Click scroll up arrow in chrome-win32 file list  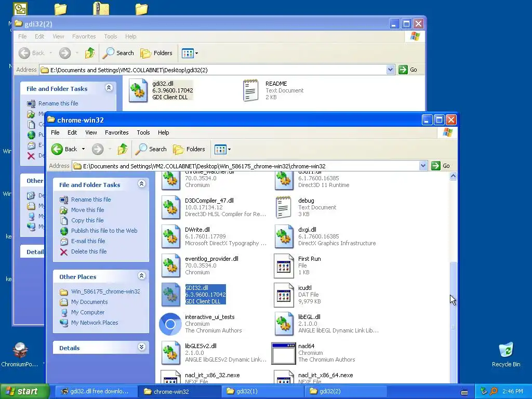click(453, 176)
